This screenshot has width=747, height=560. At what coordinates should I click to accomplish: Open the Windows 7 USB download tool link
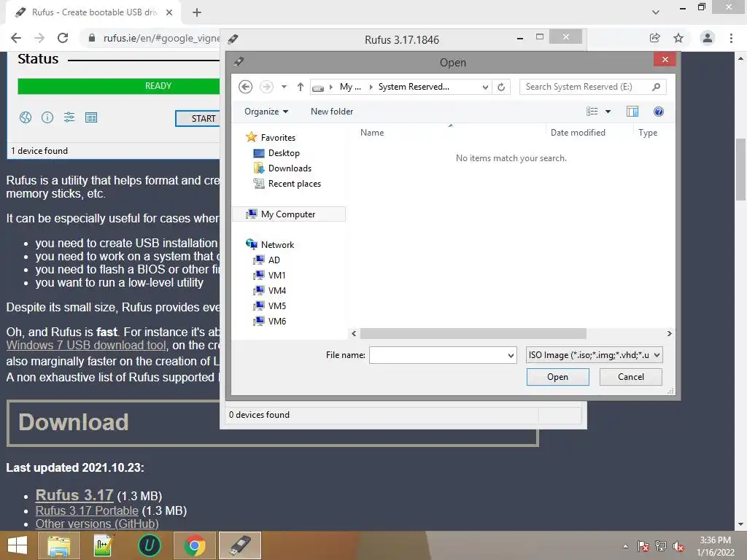[86, 345]
